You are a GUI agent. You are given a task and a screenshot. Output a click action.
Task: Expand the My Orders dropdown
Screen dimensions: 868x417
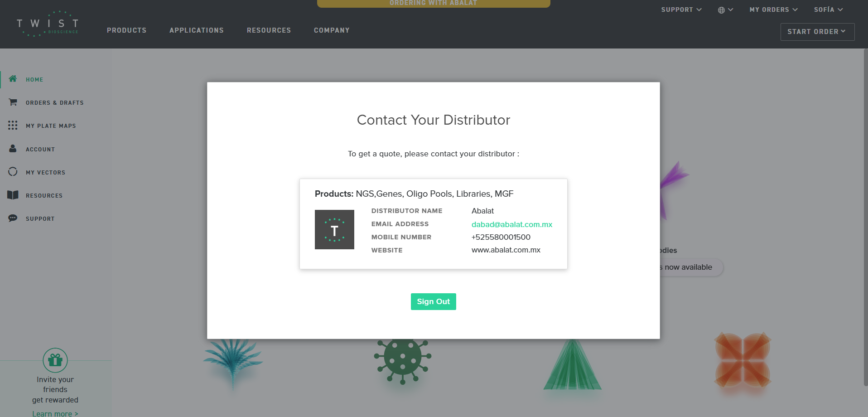point(774,10)
